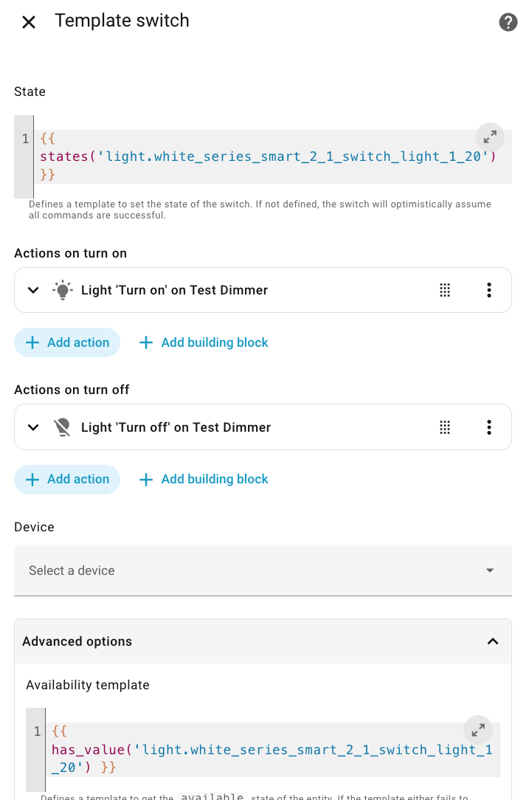Expand the Light 'Turn off' action row

(x=33, y=427)
